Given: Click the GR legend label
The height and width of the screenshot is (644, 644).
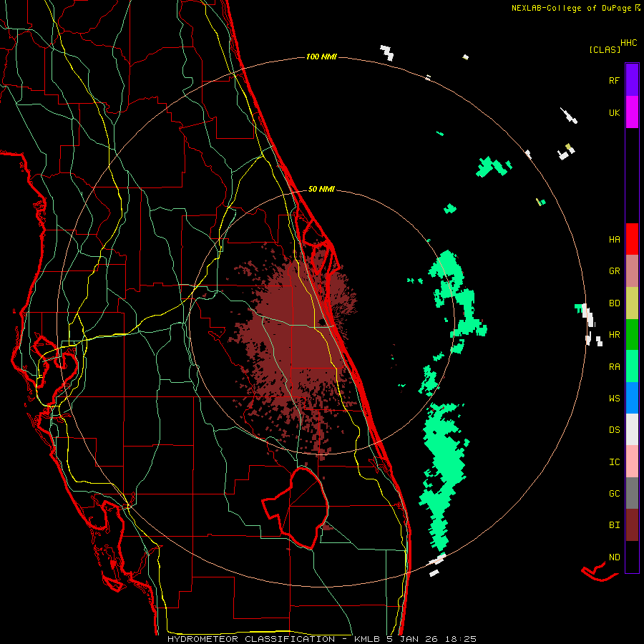Looking at the screenshot, I should (x=614, y=271).
